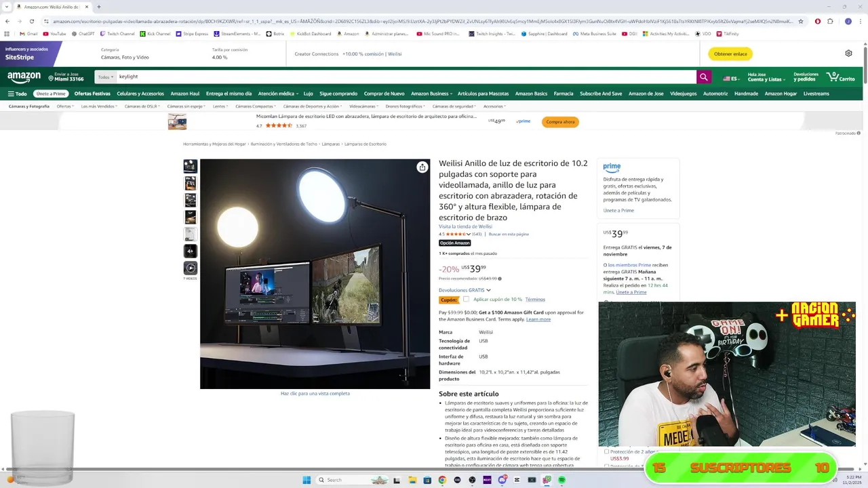Click Buscar en esta página link
The width and height of the screenshot is (868, 488).
point(509,235)
